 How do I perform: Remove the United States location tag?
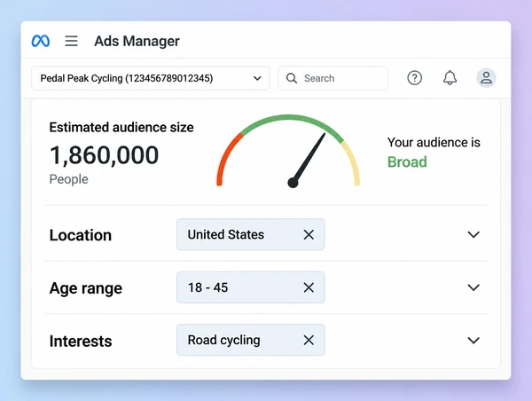309,234
